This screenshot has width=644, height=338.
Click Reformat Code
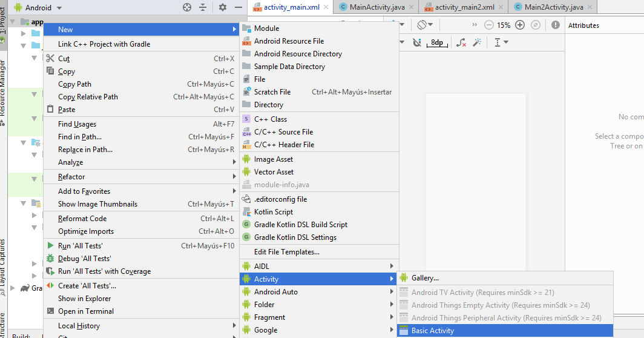point(141,219)
